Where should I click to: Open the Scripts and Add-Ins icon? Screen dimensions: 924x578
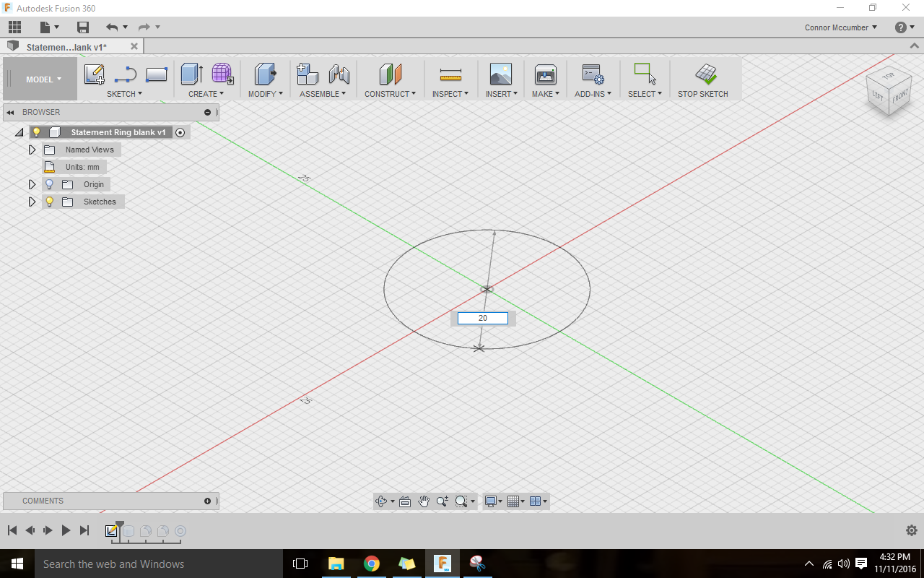tap(593, 74)
